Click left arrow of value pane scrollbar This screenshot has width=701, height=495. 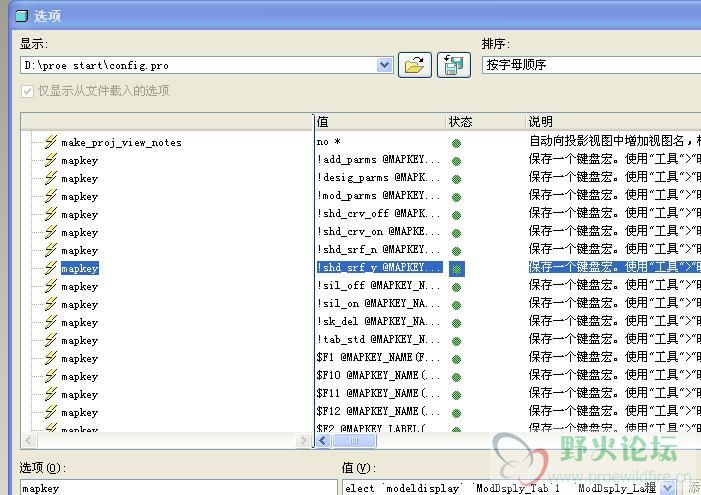click(323, 441)
